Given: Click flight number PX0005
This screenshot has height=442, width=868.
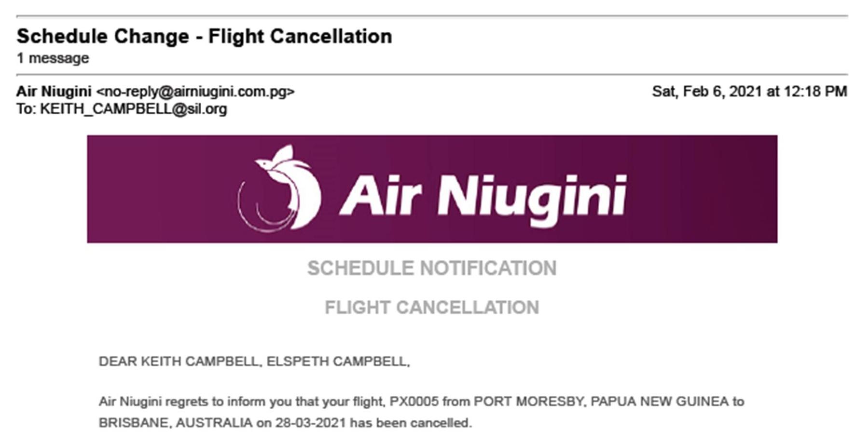Looking at the screenshot, I should coord(414,402).
